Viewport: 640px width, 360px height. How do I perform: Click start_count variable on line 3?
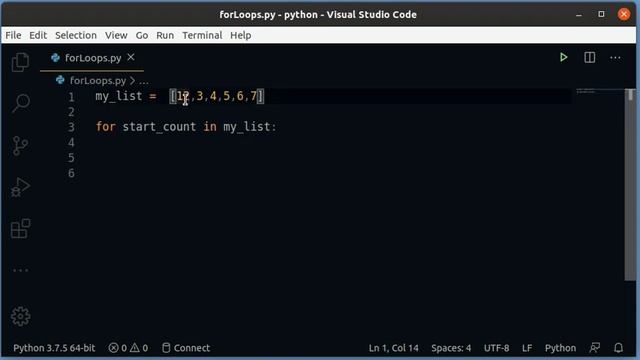point(159,127)
